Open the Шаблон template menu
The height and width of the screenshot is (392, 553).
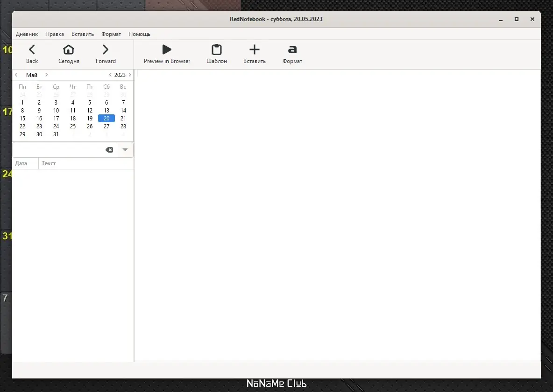217,54
